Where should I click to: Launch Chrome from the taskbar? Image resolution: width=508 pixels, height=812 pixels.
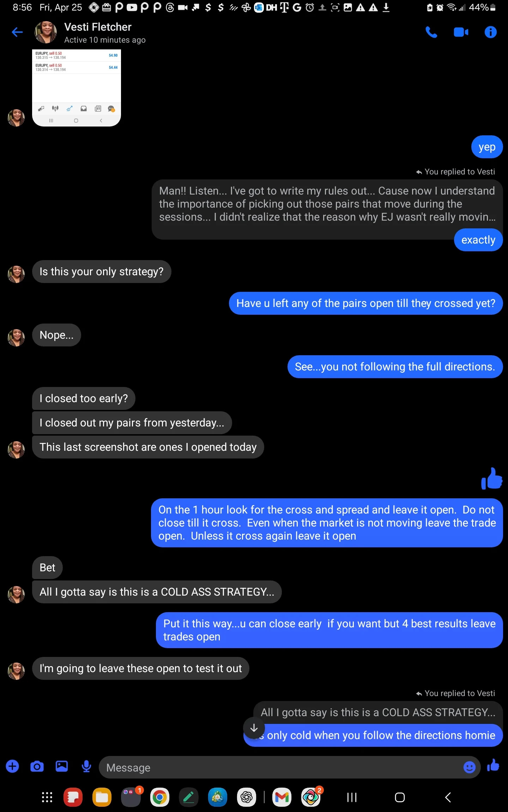159,797
